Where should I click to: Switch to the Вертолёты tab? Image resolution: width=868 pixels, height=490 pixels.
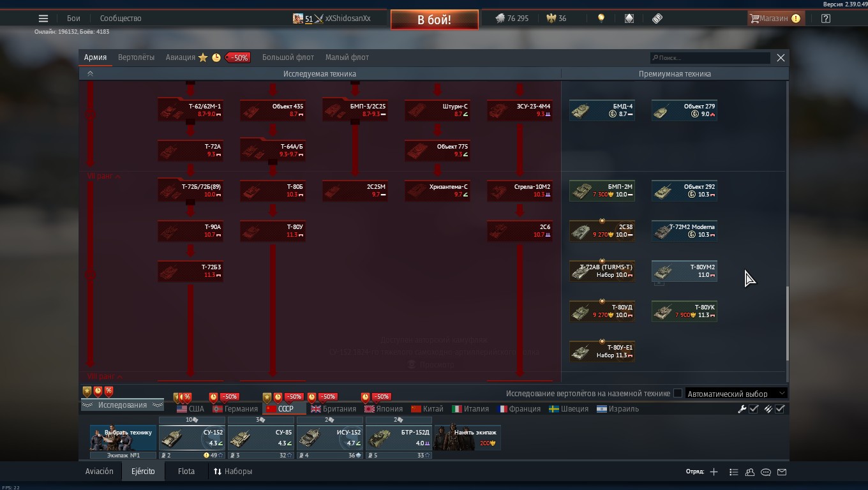click(x=137, y=57)
